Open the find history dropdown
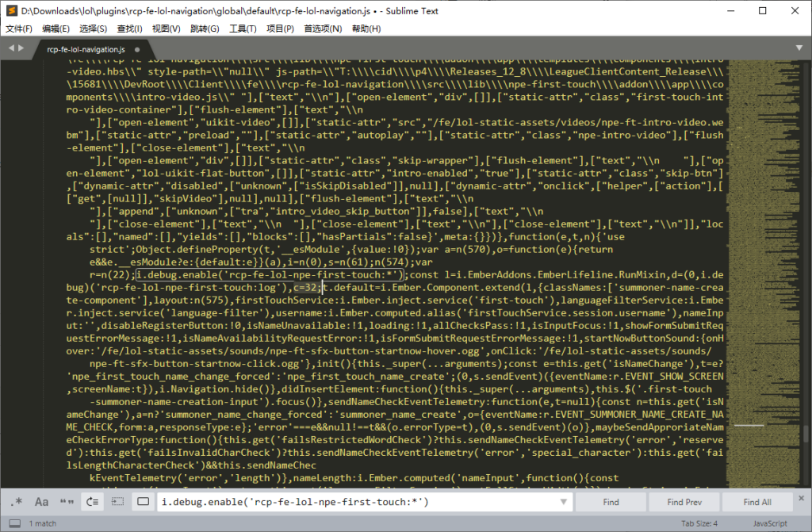Image resolution: width=812 pixels, height=532 pixels. tap(564, 502)
